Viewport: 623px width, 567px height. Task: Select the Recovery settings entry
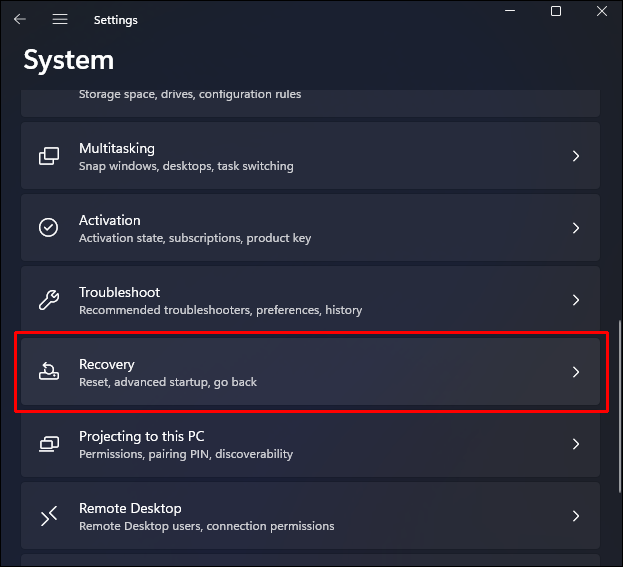pyautogui.click(x=300, y=372)
